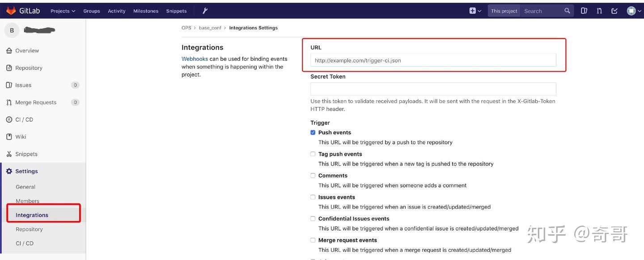This screenshot has height=260, width=644.
Task: Enable Tag push events trigger
Action: click(313, 153)
